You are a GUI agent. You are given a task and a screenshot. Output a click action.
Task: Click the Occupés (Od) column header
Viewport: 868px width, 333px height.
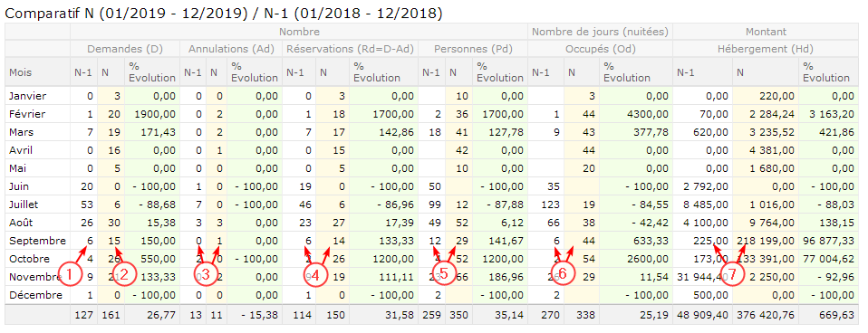pyautogui.click(x=600, y=49)
